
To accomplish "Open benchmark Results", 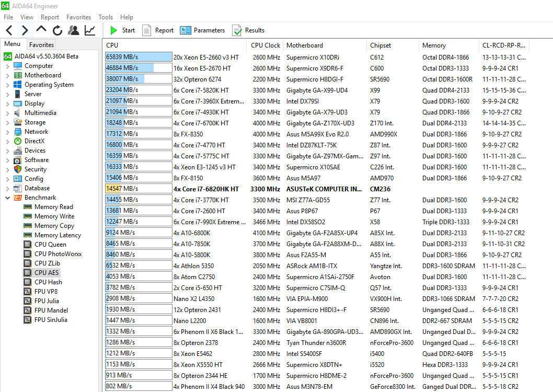I will point(248,30).
